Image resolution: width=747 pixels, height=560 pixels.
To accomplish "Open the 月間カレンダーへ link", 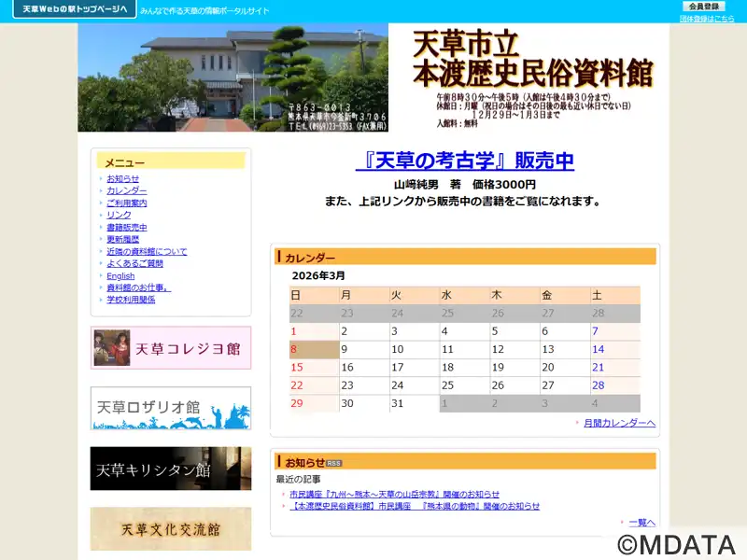I will (619, 423).
